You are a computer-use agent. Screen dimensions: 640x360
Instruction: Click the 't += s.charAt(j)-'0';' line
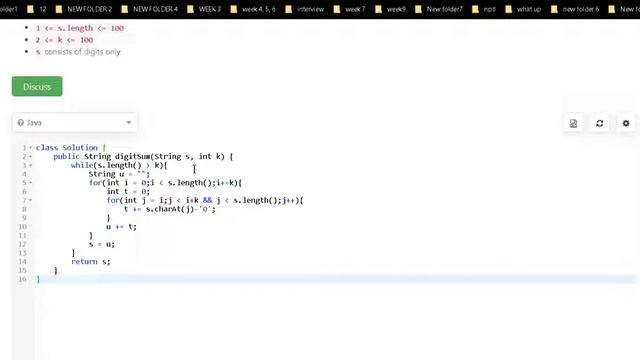[x=170, y=209]
